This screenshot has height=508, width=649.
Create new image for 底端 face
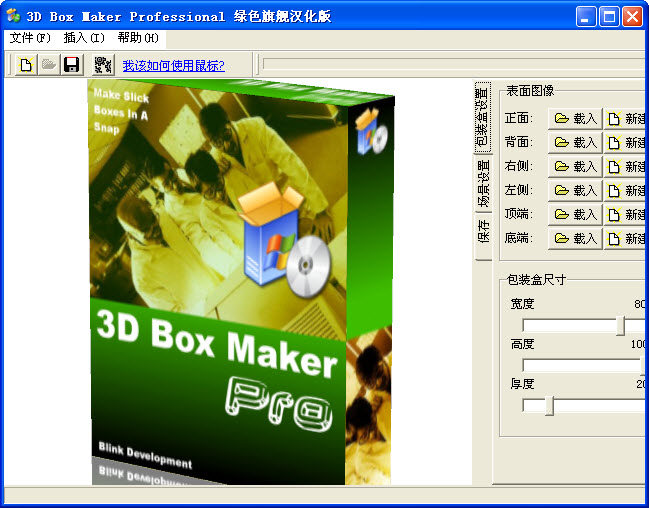tap(626, 238)
